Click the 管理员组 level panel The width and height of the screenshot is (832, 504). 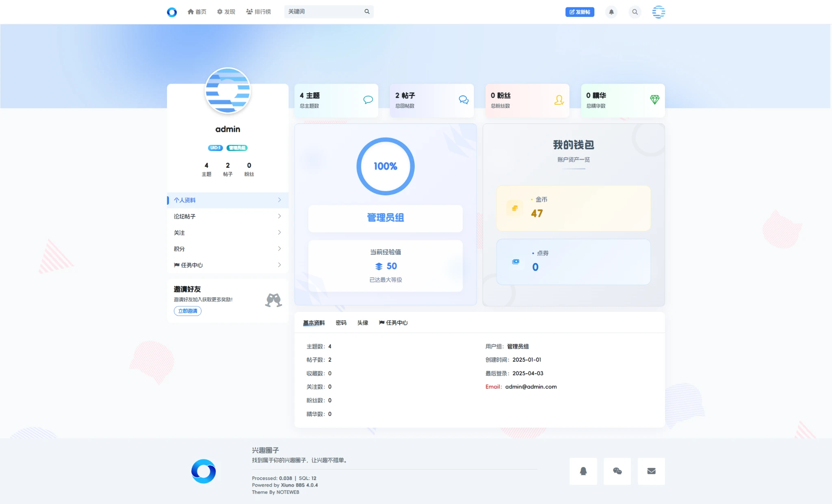click(386, 218)
